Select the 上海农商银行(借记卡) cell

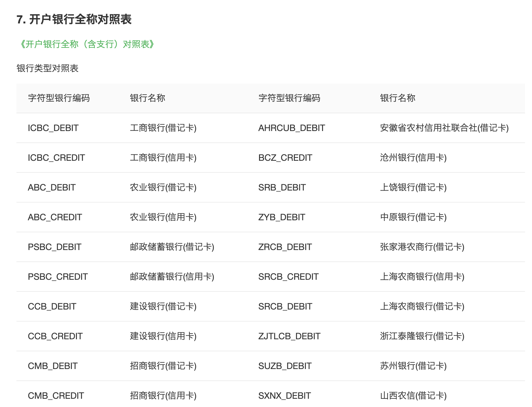(422, 306)
